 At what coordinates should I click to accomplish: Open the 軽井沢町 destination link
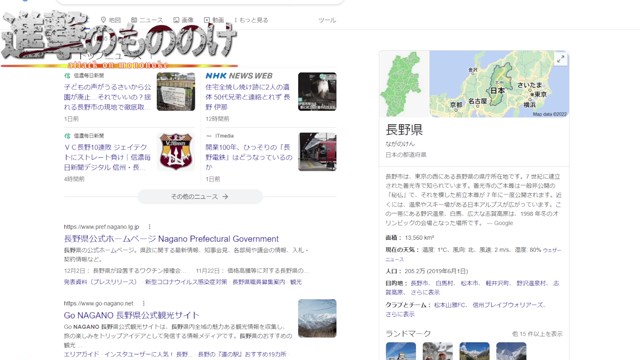tap(497, 283)
